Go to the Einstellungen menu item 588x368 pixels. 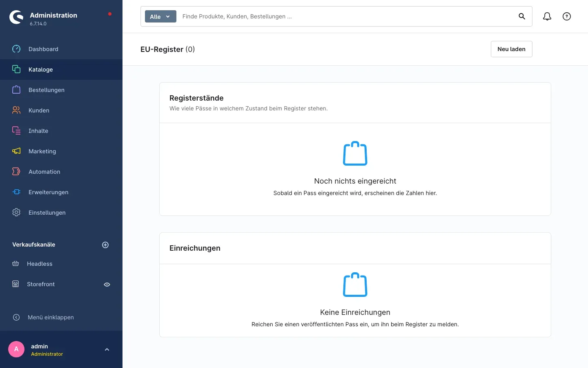coord(61,213)
